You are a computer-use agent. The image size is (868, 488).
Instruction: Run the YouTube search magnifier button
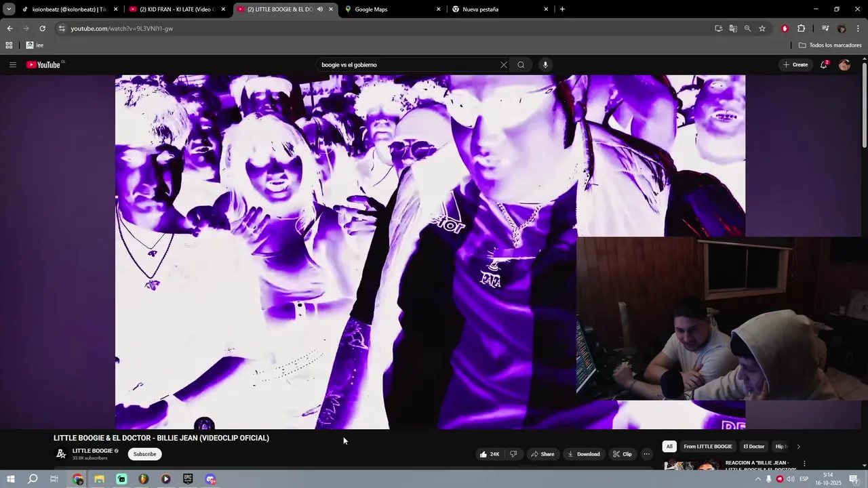(x=521, y=65)
